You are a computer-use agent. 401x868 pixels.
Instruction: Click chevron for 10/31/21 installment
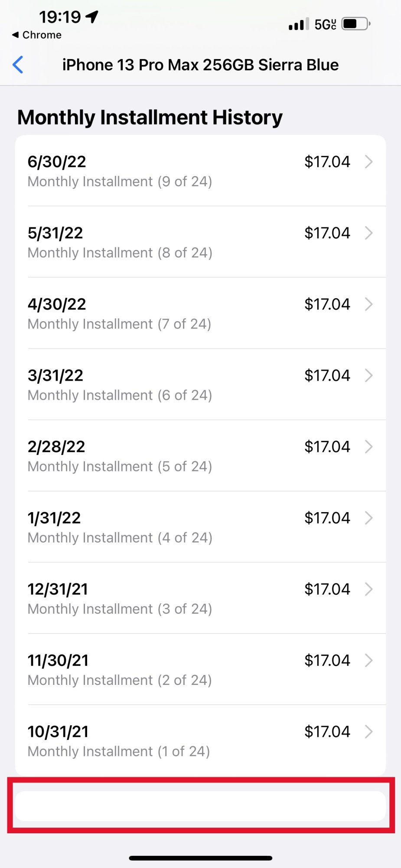point(369,731)
